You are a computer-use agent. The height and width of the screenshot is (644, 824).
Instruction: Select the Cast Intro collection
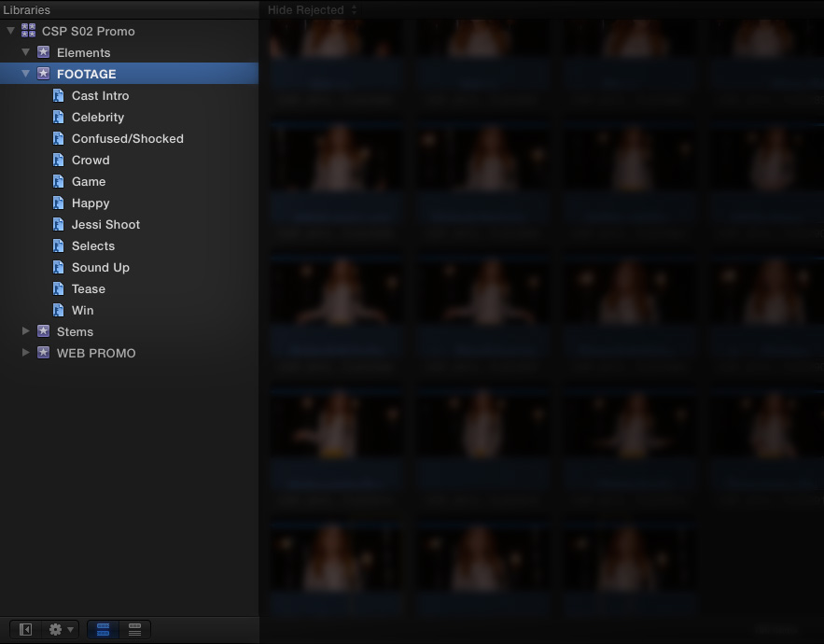point(101,96)
